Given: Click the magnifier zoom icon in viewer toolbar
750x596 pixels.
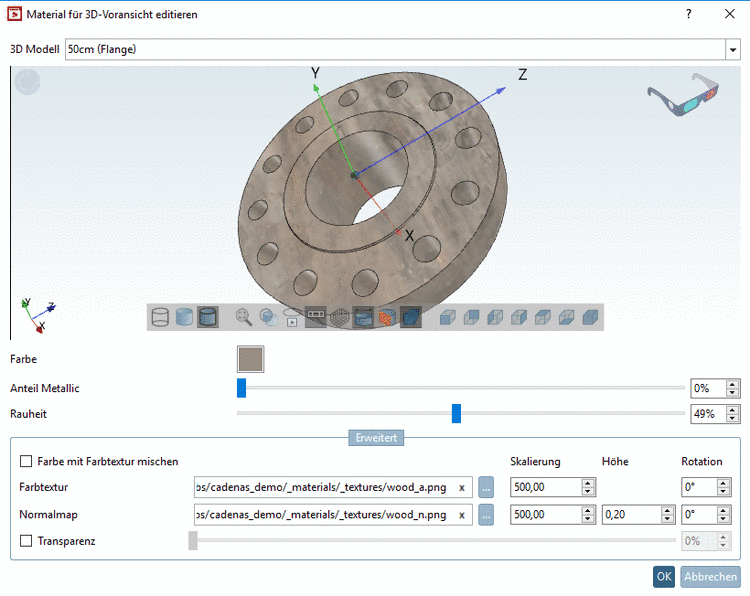Looking at the screenshot, I should pyautogui.click(x=244, y=318).
